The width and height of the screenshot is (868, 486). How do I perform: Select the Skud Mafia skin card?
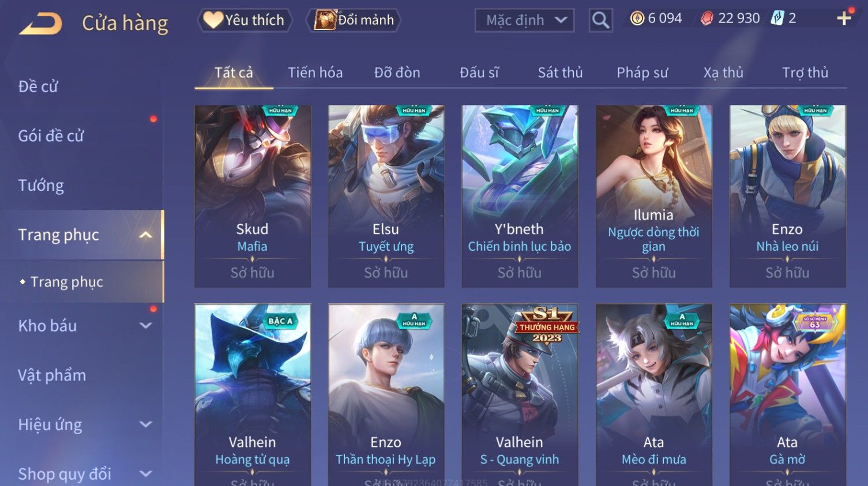pyautogui.click(x=253, y=196)
